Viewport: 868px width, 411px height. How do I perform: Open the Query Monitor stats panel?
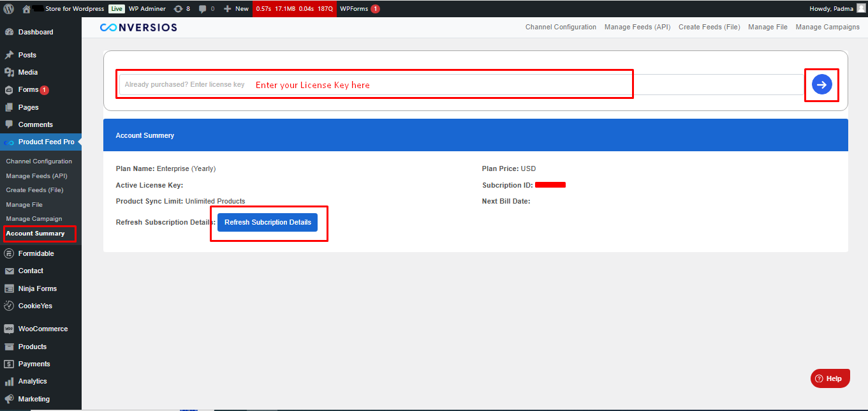294,9
